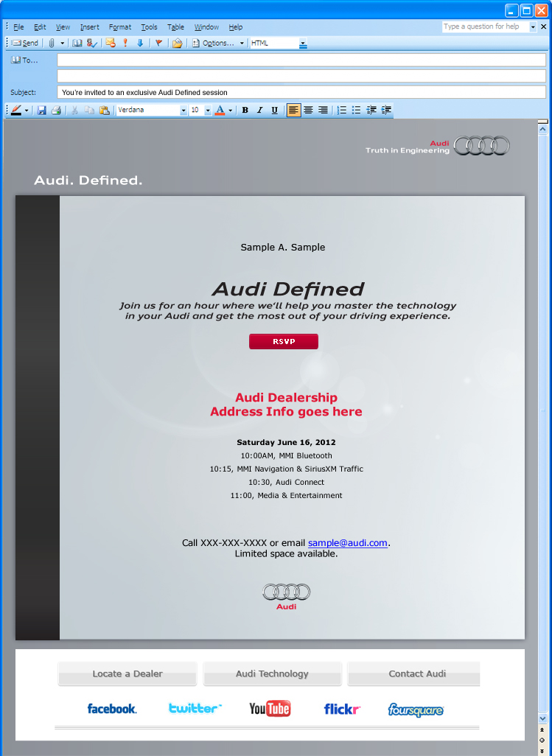The image size is (552, 756).
Task: Click the facebook logo
Action: tap(112, 709)
